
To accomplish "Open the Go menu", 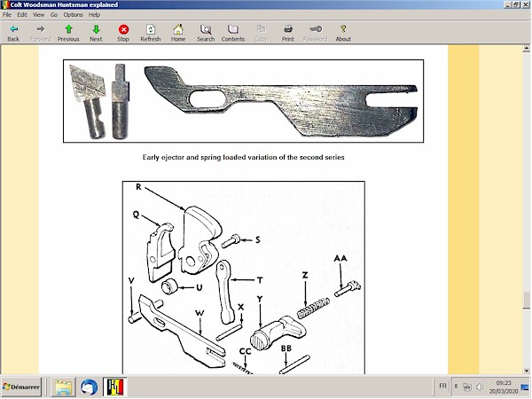I will (54, 15).
